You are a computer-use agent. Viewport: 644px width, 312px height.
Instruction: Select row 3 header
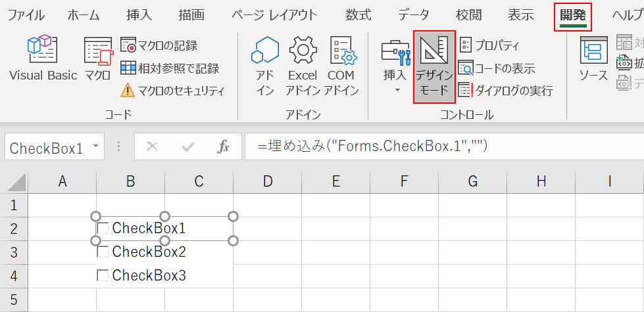pyautogui.click(x=14, y=252)
